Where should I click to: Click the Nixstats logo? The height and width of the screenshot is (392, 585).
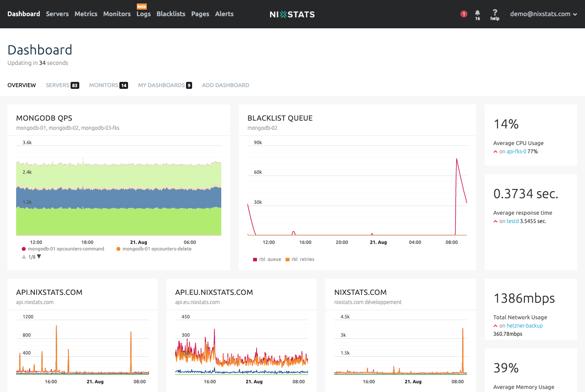point(292,14)
